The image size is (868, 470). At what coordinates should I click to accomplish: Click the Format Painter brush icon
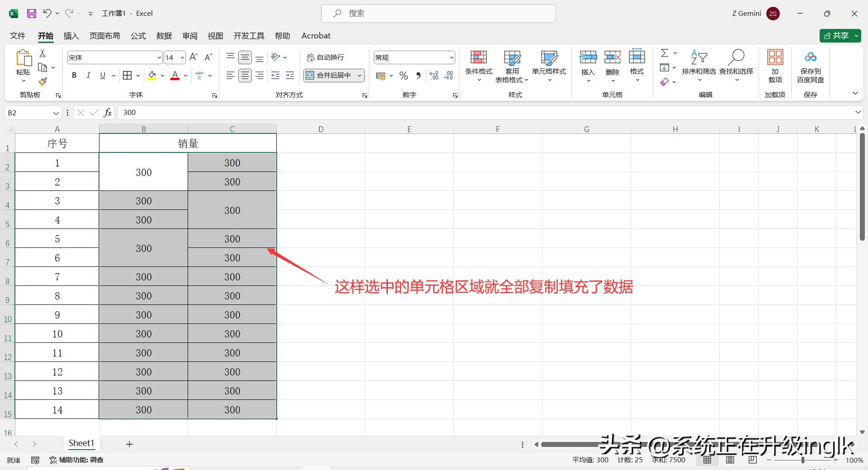pos(42,81)
